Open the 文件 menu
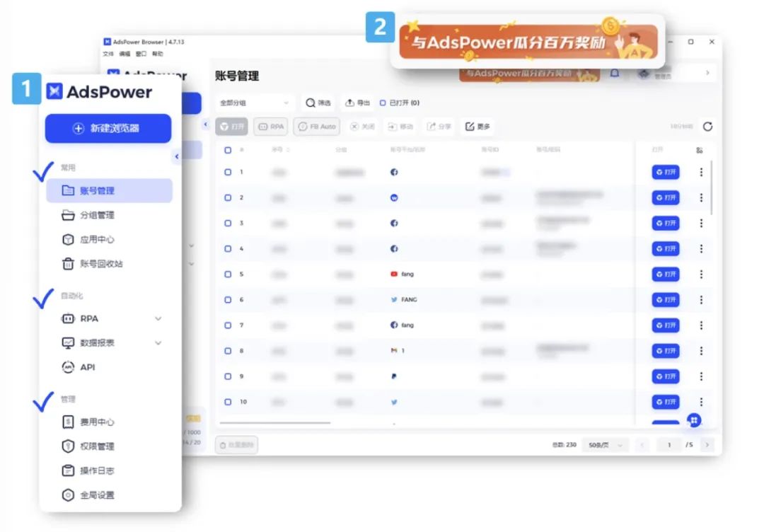The width and height of the screenshot is (764, 532). (x=107, y=53)
